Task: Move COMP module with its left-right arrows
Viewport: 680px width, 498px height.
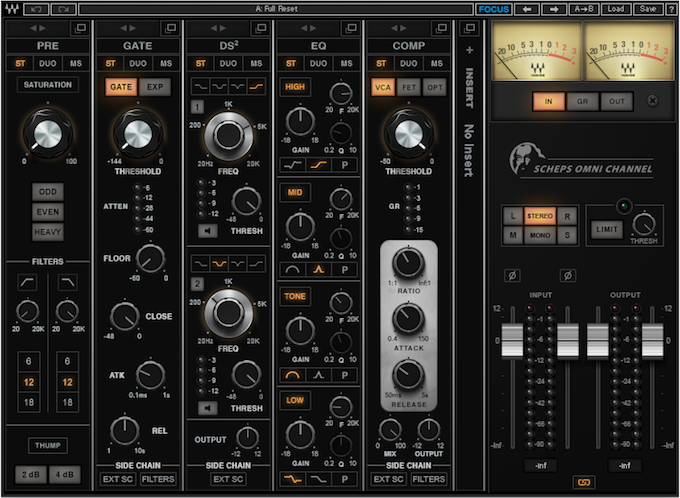Action: coord(399,28)
